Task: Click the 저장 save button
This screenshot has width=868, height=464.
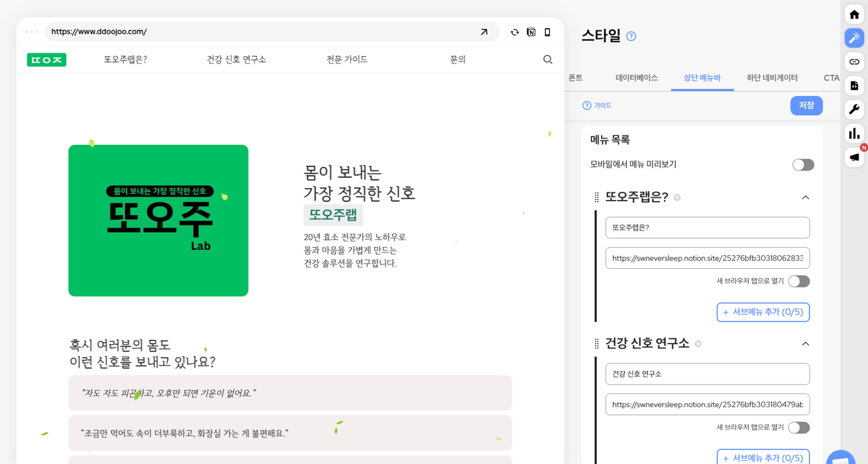Action: pyautogui.click(x=806, y=106)
